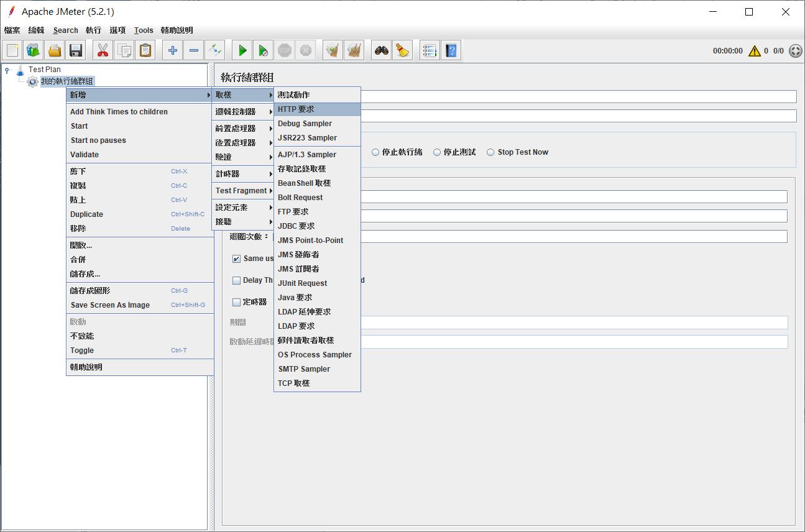Screen dimensions: 805x532
Task: Enable the Delay Thread creation checkbox
Action: click(236, 280)
